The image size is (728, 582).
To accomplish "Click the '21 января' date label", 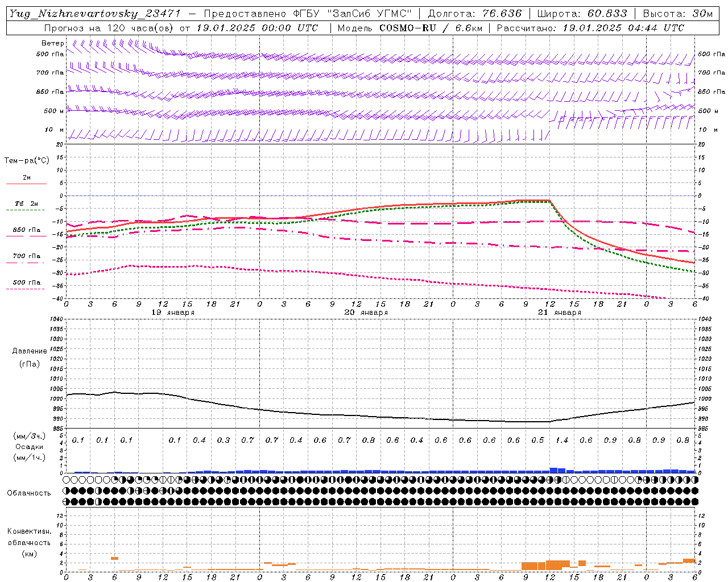I will pos(560,313).
